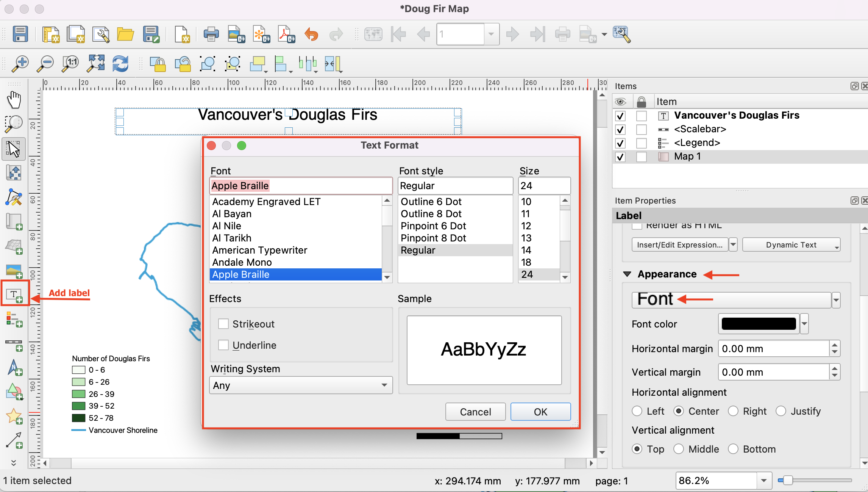
Task: Click the Add Legend tool icon
Action: [x=14, y=319]
